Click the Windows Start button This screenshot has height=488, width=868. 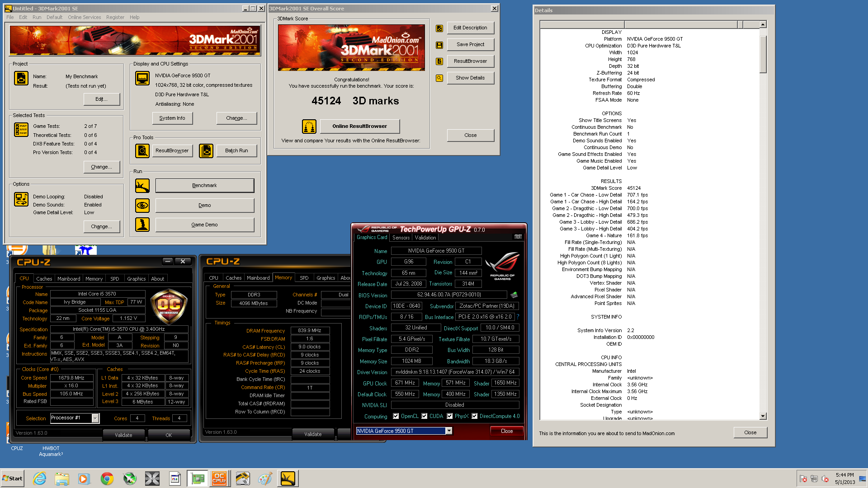point(13,479)
